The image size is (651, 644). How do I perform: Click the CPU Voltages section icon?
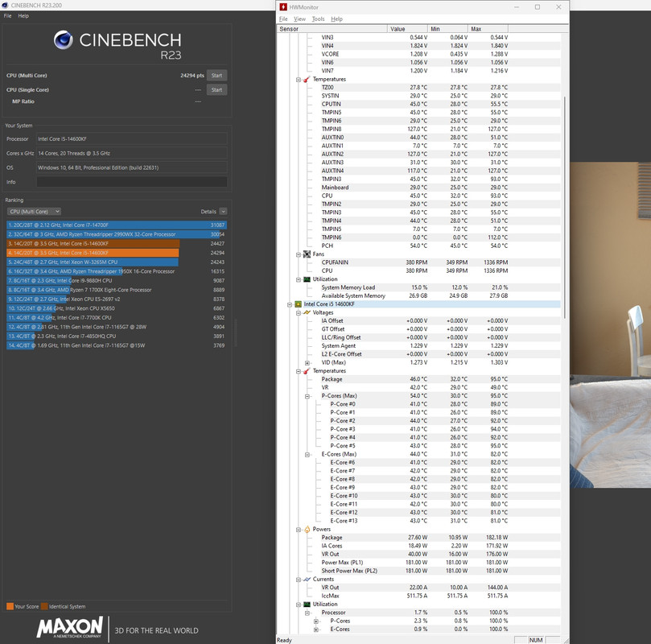[307, 312]
